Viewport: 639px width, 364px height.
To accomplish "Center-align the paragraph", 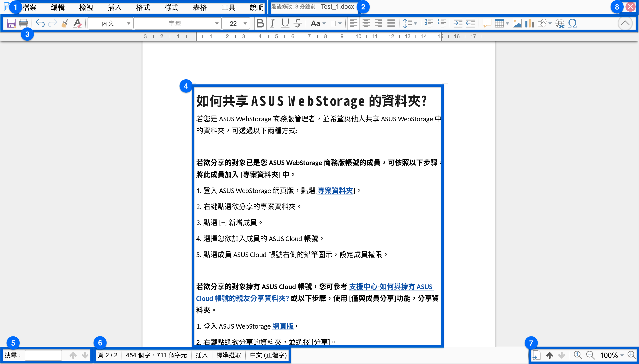I will tap(366, 23).
